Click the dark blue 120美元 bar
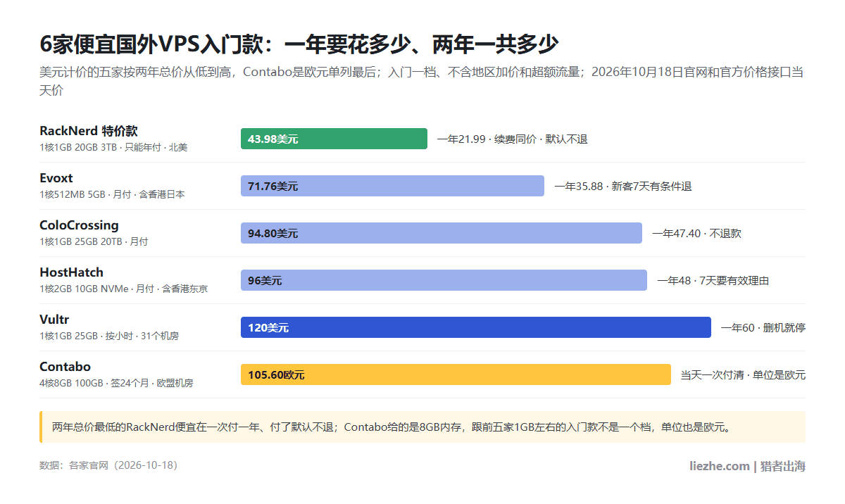This screenshot has width=845, height=504. tap(476, 327)
